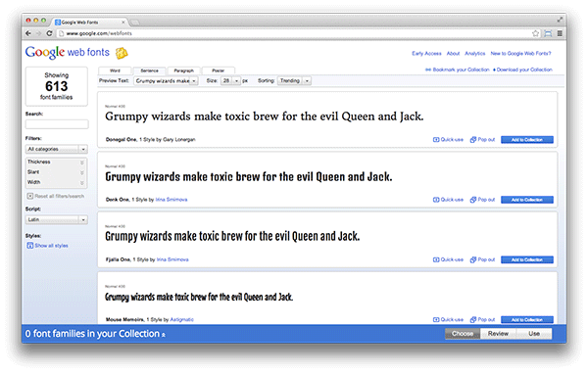Click the Donegal One sample sentence
Image resolution: width=588 pixels, height=373 pixels.
(265, 117)
